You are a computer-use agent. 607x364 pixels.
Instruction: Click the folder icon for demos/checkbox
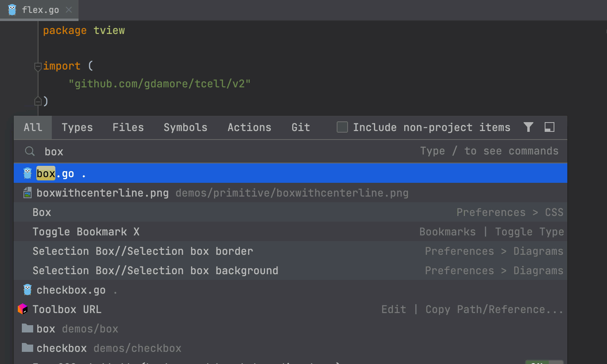[28, 348]
